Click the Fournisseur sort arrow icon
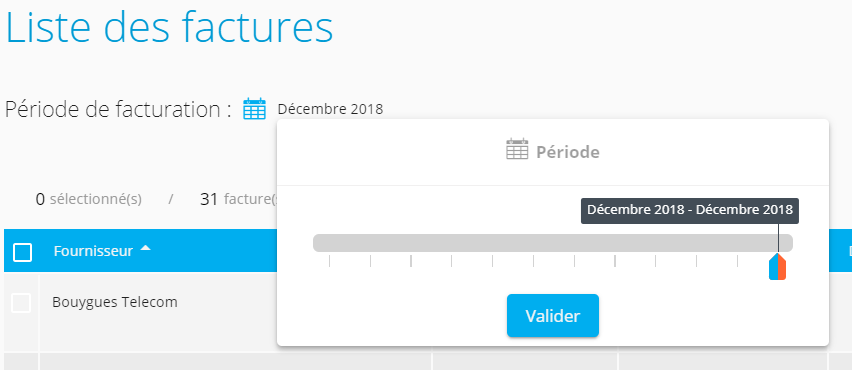 coord(145,249)
